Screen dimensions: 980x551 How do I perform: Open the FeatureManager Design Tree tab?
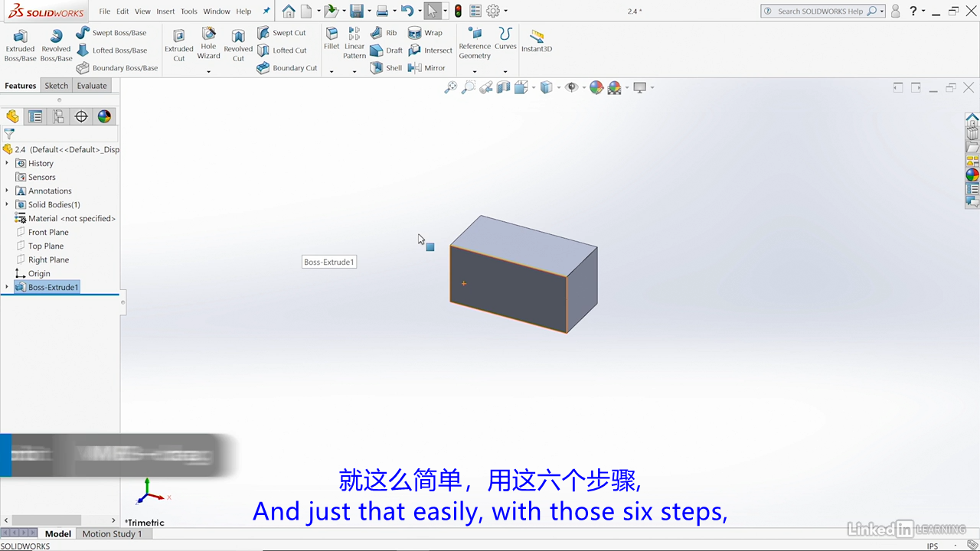(12, 116)
